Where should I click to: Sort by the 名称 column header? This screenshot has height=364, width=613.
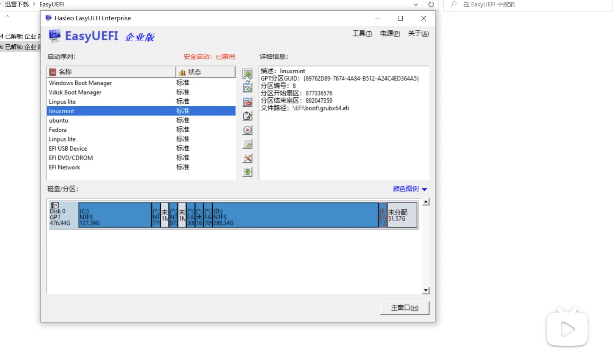click(111, 72)
